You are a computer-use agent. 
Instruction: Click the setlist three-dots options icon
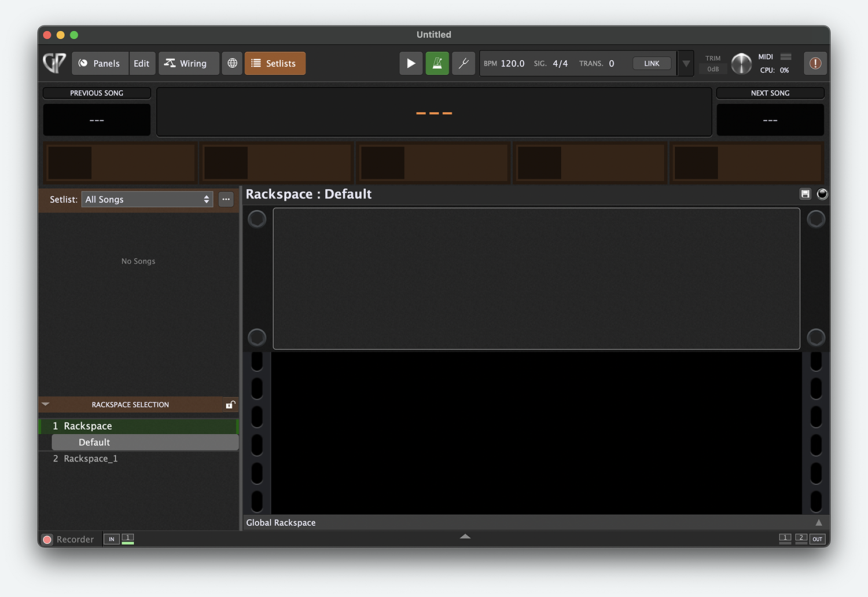226,199
